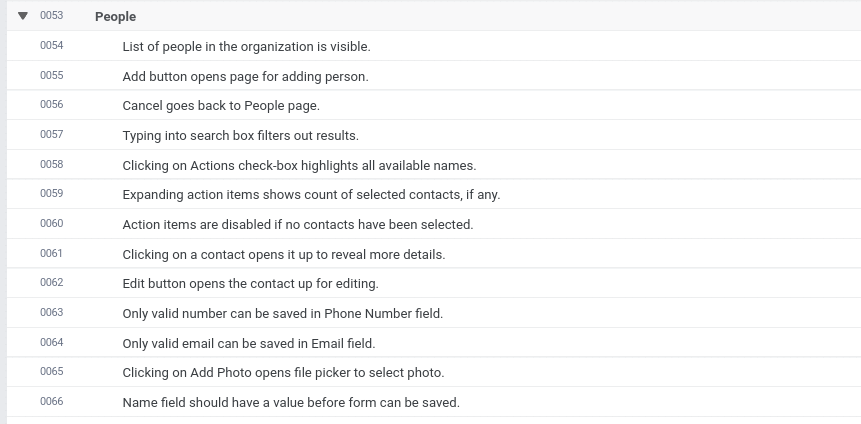This screenshot has height=424, width=861.
Task: Open 'Expanding action items' test case
Action: click(311, 194)
